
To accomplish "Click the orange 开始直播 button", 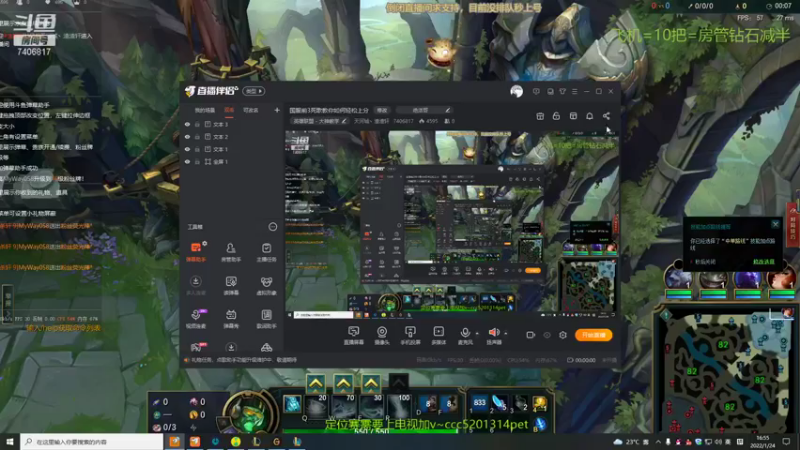I will click(x=593, y=335).
